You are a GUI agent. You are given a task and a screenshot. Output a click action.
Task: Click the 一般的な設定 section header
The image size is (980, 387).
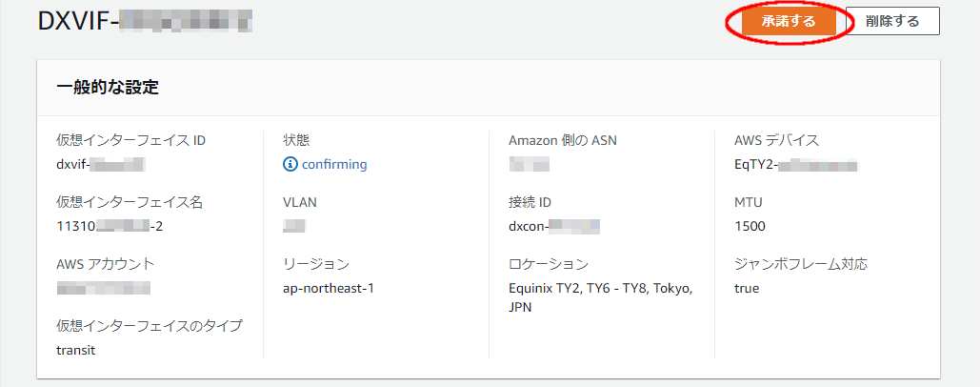pos(107,89)
